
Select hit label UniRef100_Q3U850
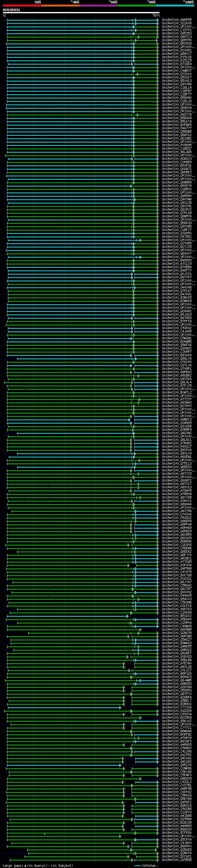177,233
